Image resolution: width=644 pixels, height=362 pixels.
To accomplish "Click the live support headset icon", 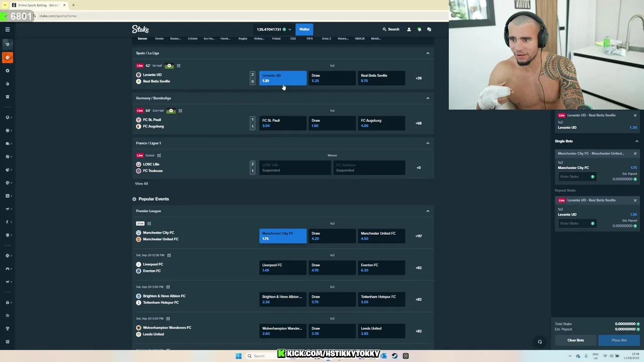I will 540,342.
